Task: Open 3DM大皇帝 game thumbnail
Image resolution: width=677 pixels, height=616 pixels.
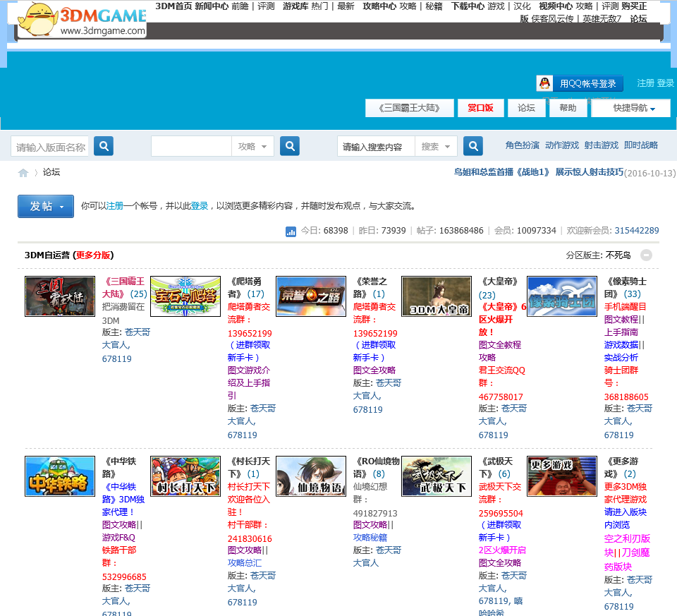Action: coord(437,296)
